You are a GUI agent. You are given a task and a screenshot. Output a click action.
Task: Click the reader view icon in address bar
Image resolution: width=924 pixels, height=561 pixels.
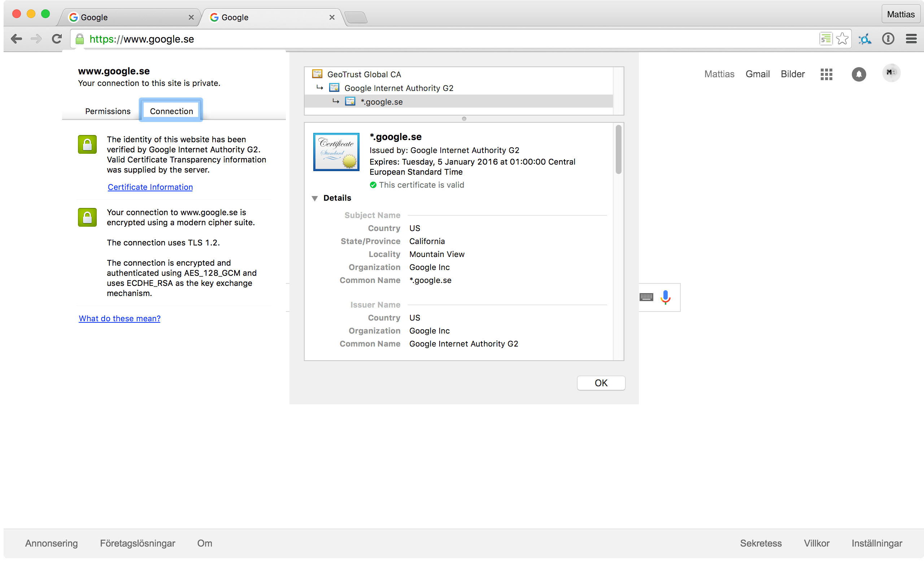[826, 39]
